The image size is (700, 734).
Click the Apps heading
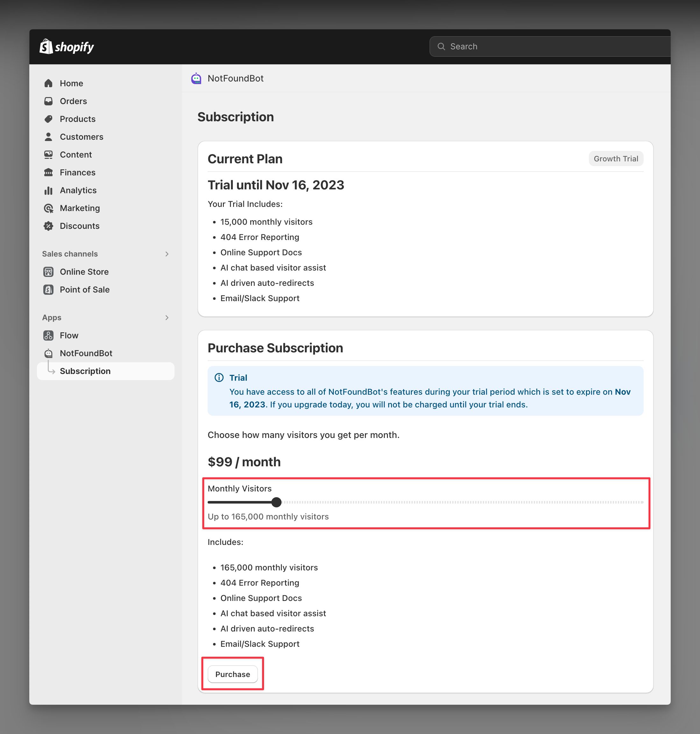(x=52, y=318)
